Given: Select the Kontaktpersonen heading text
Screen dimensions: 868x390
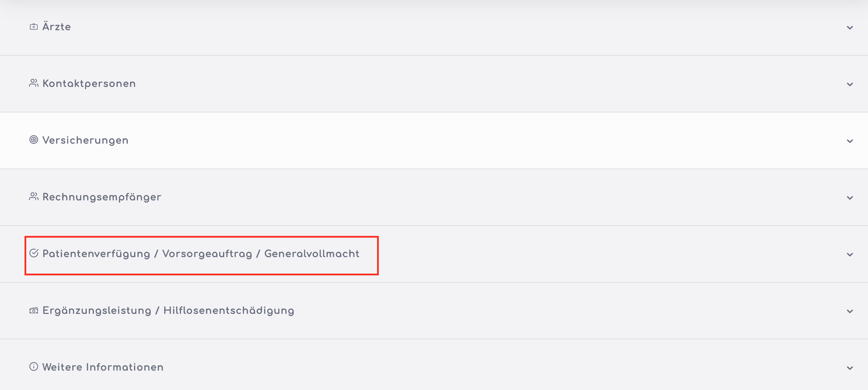Looking at the screenshot, I should point(89,84).
